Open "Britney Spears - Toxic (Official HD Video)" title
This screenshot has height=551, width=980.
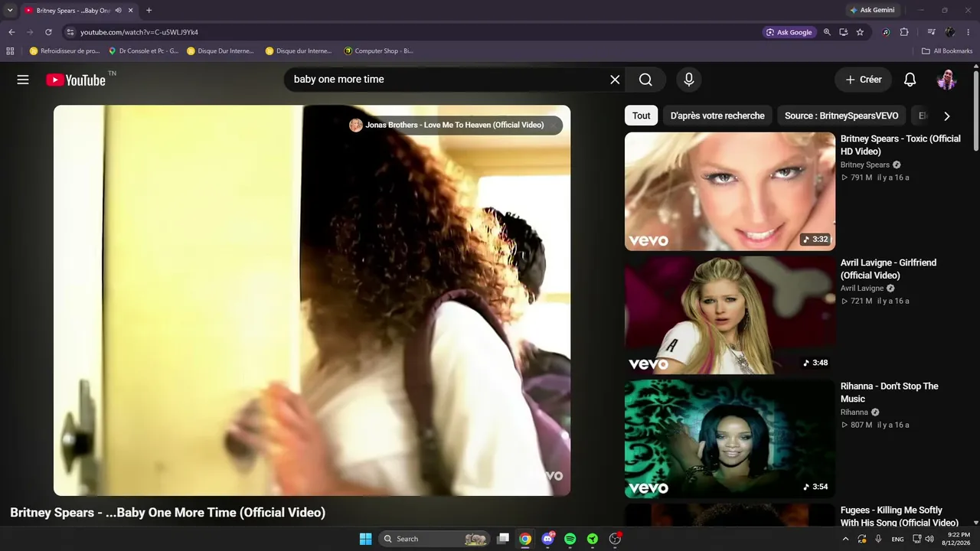point(900,145)
